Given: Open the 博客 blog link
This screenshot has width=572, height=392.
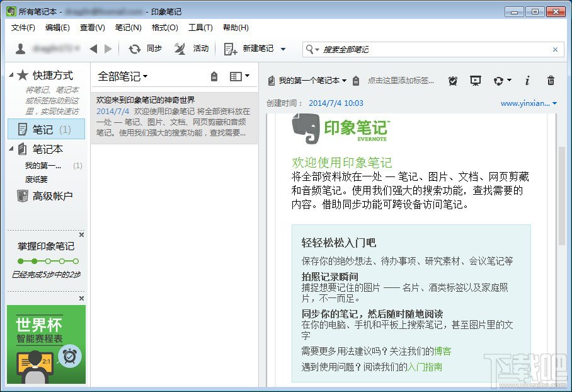Looking at the screenshot, I should point(442,352).
